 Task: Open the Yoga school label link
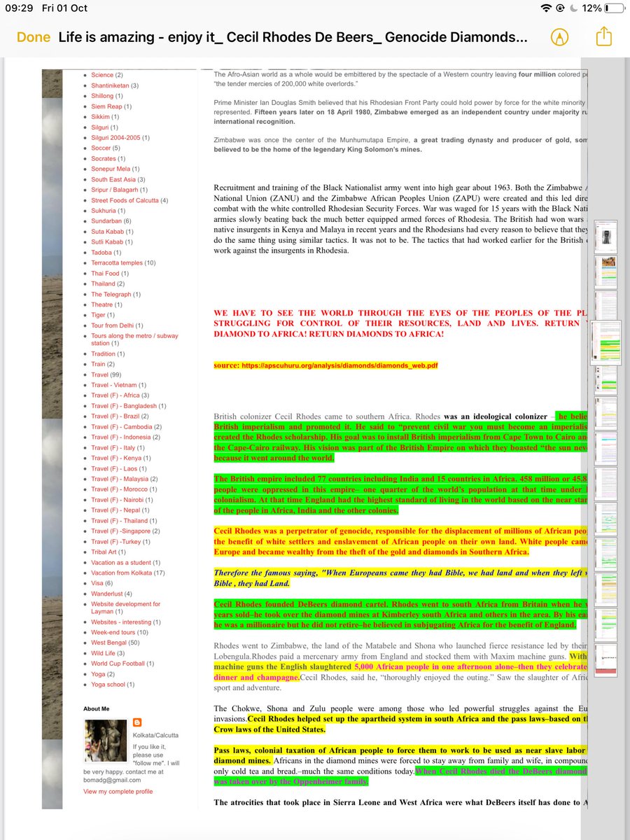pos(108,685)
